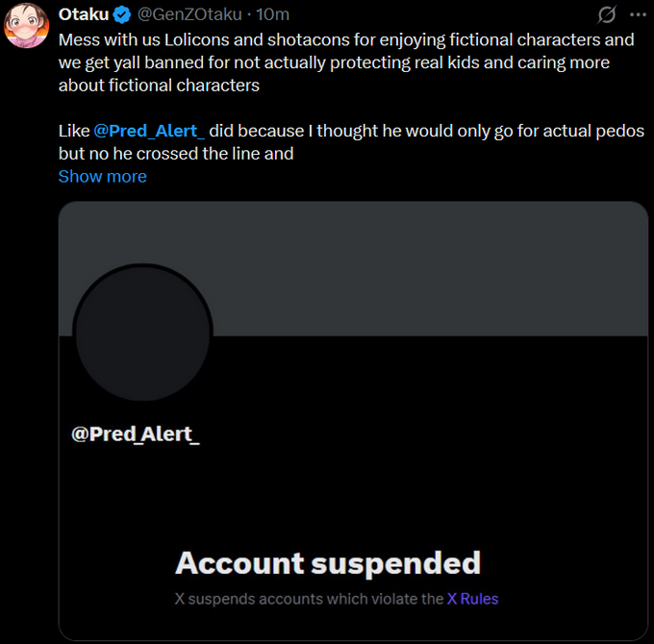Open Otaku's profile picture avatar
The width and height of the screenshot is (654, 644).
tap(26, 26)
